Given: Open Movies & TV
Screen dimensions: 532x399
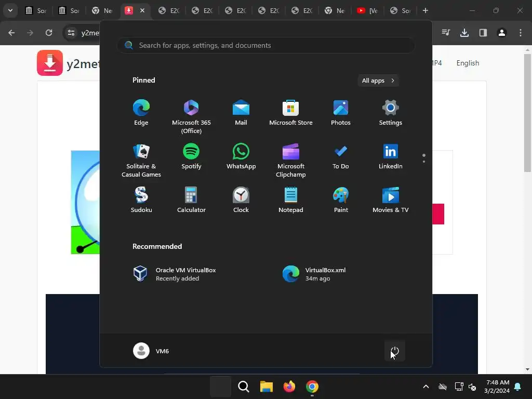Looking at the screenshot, I should pos(391,200).
